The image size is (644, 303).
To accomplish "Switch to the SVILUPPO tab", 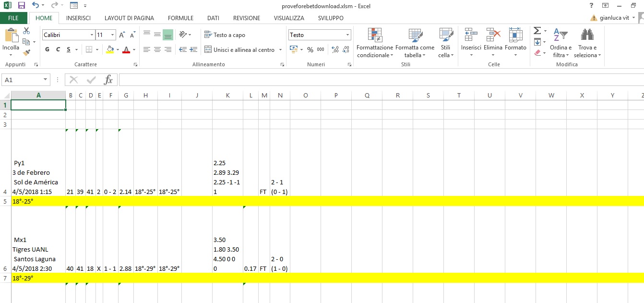I will click(x=331, y=18).
